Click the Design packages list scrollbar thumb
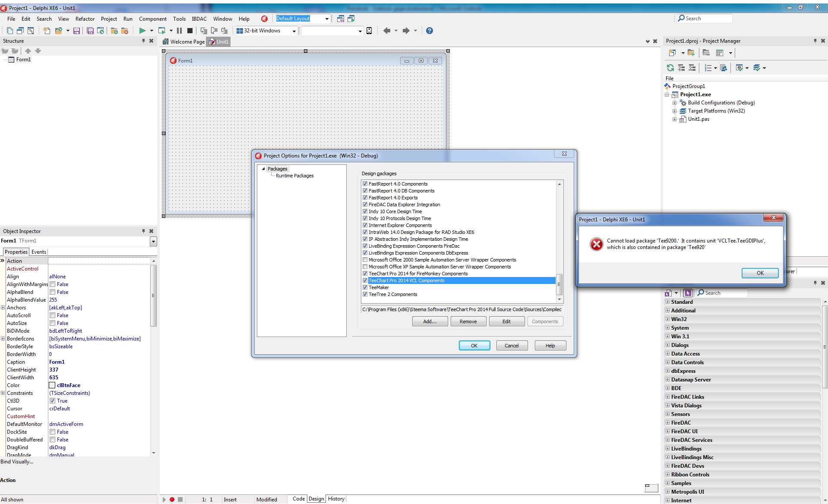The height and width of the screenshot is (504, 828). click(559, 284)
